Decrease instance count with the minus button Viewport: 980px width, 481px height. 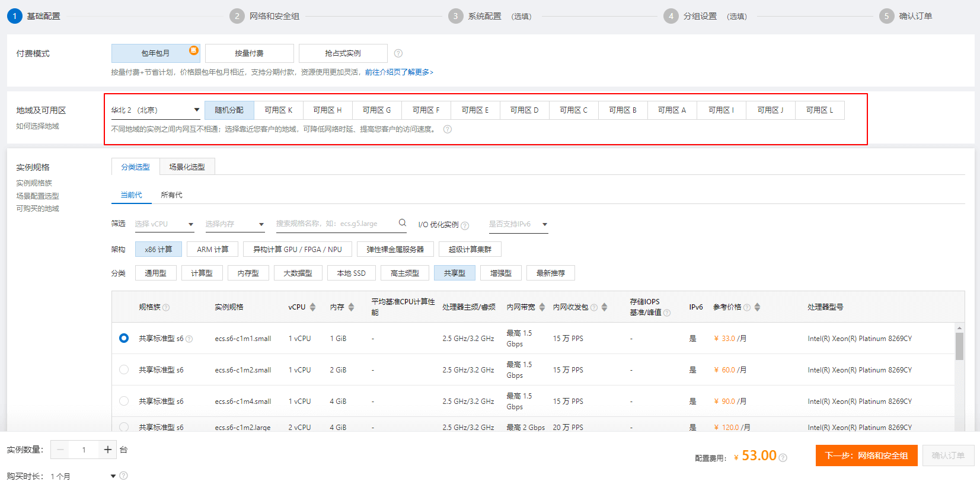click(60, 450)
